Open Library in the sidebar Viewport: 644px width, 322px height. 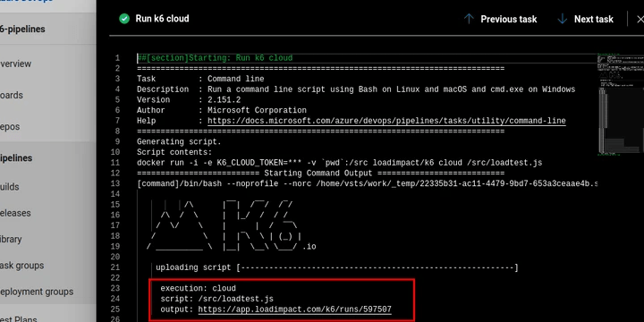[x=11, y=239]
